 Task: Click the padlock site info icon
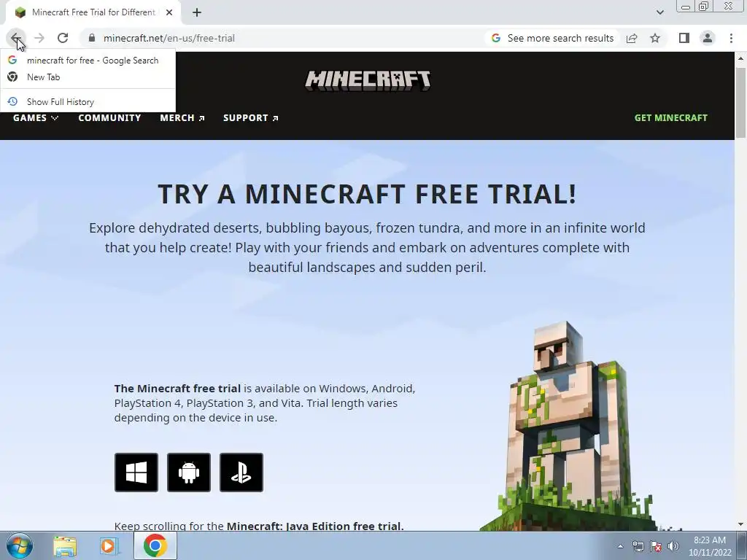click(x=92, y=38)
